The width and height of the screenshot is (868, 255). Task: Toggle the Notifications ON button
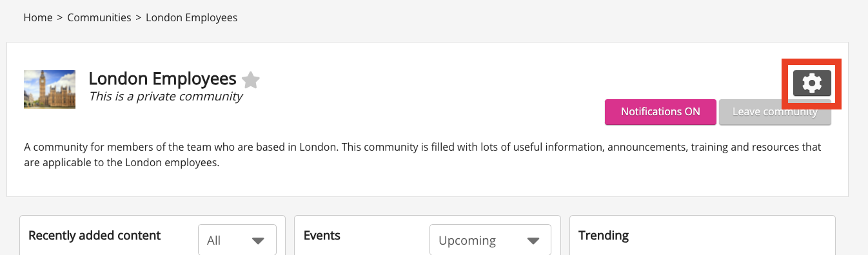tap(660, 111)
